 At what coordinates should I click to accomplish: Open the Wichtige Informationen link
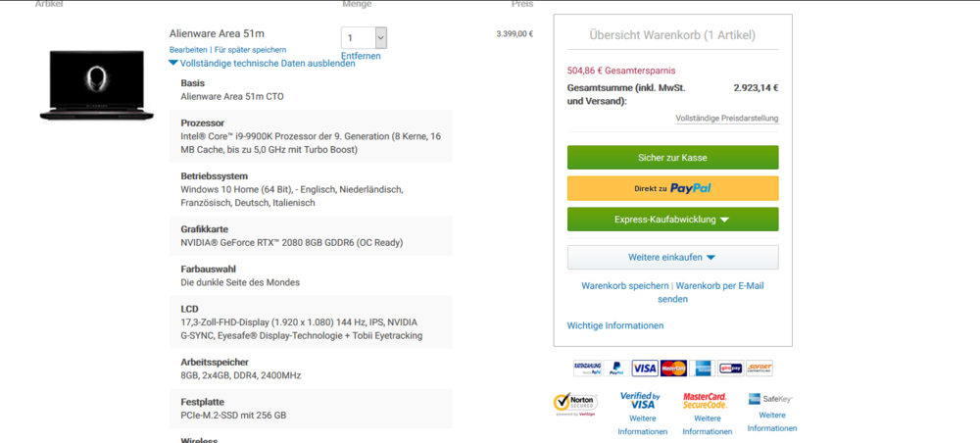click(x=614, y=325)
